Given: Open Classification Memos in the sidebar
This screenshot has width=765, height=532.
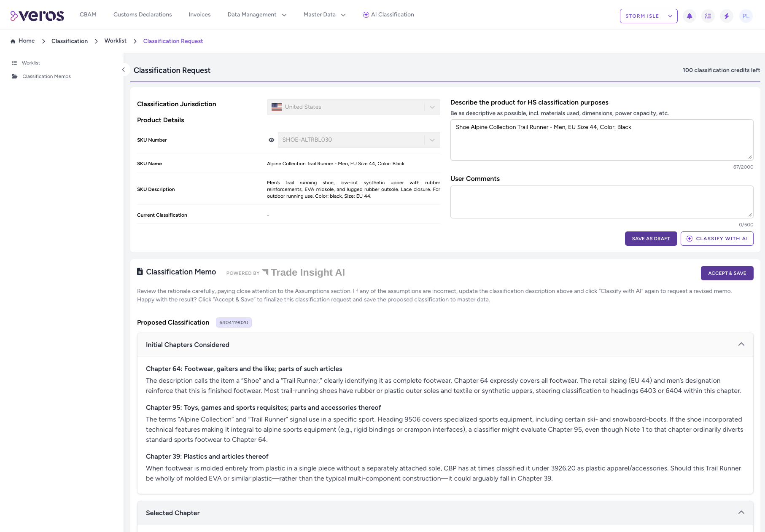Looking at the screenshot, I should pyautogui.click(x=46, y=76).
